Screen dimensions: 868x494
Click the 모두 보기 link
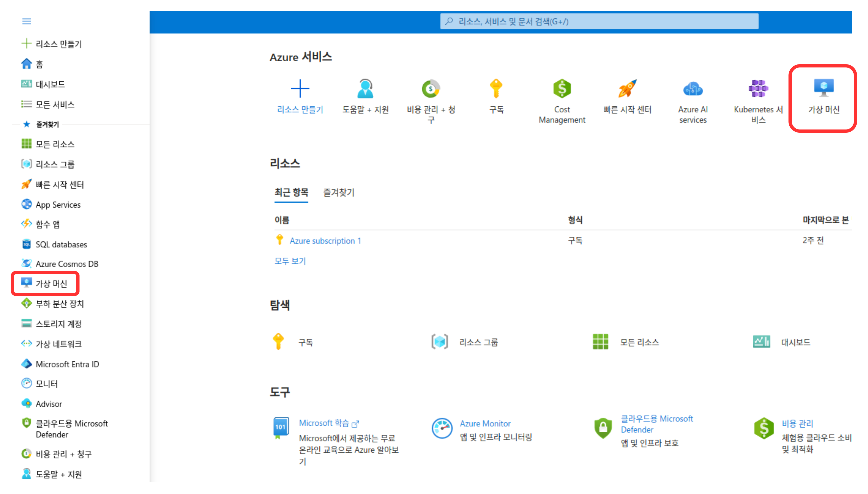click(x=290, y=261)
